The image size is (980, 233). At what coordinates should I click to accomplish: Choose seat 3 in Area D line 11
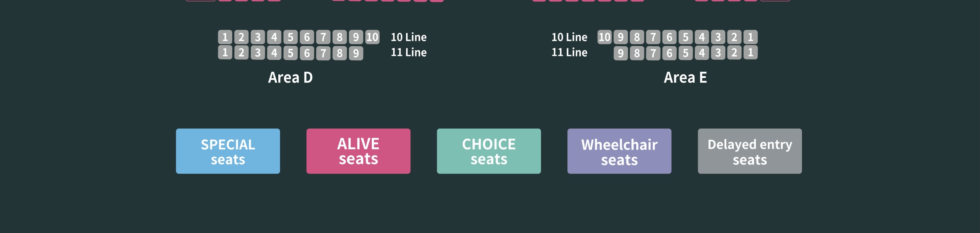click(x=257, y=53)
